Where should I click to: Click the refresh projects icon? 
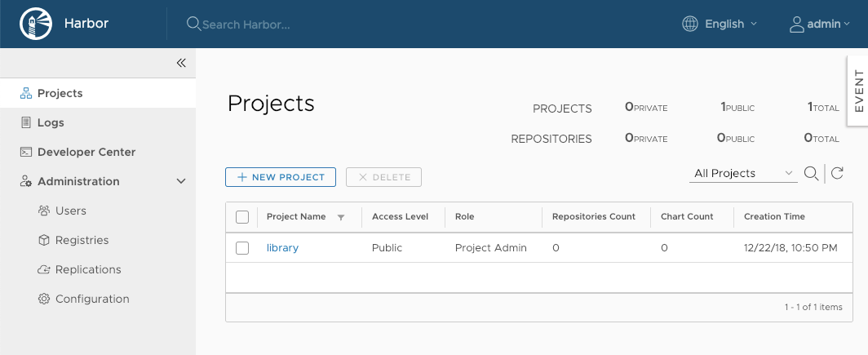[836, 173]
